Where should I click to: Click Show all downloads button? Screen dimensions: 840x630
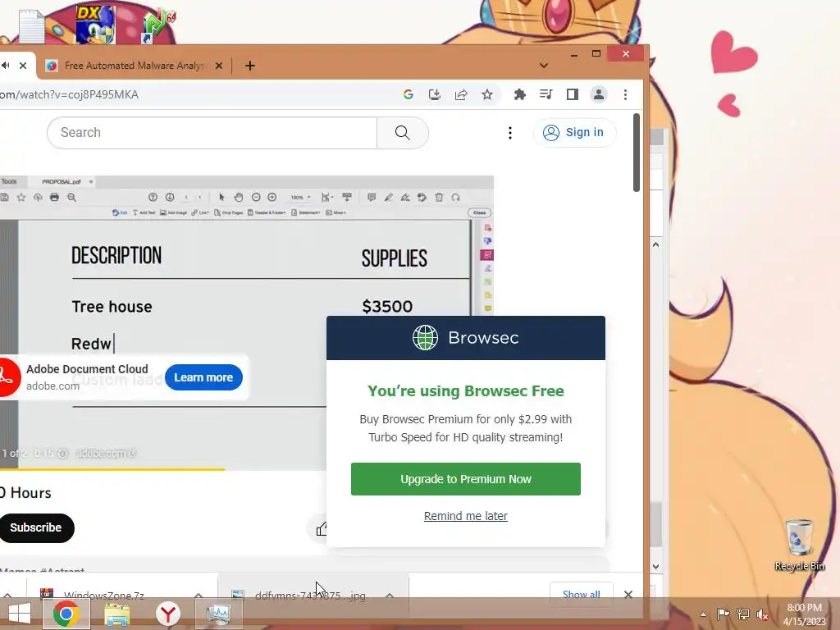582,594
